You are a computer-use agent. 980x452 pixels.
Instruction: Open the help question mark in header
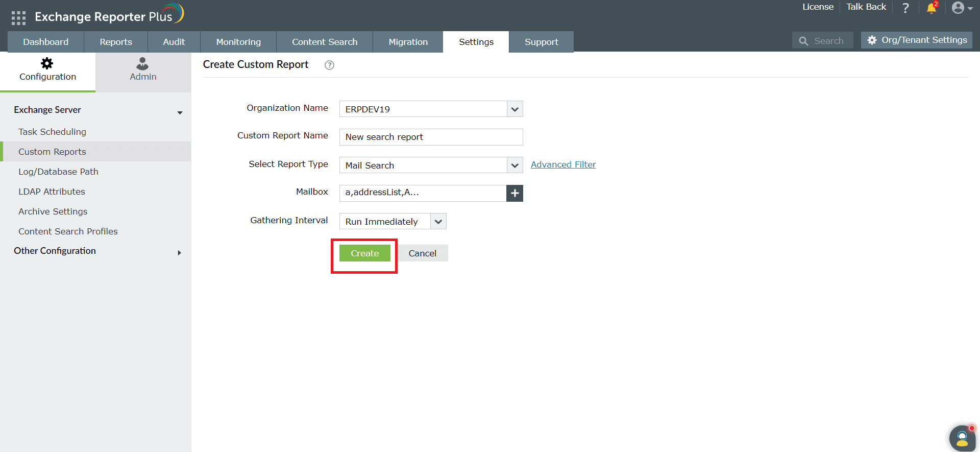pyautogui.click(x=905, y=8)
